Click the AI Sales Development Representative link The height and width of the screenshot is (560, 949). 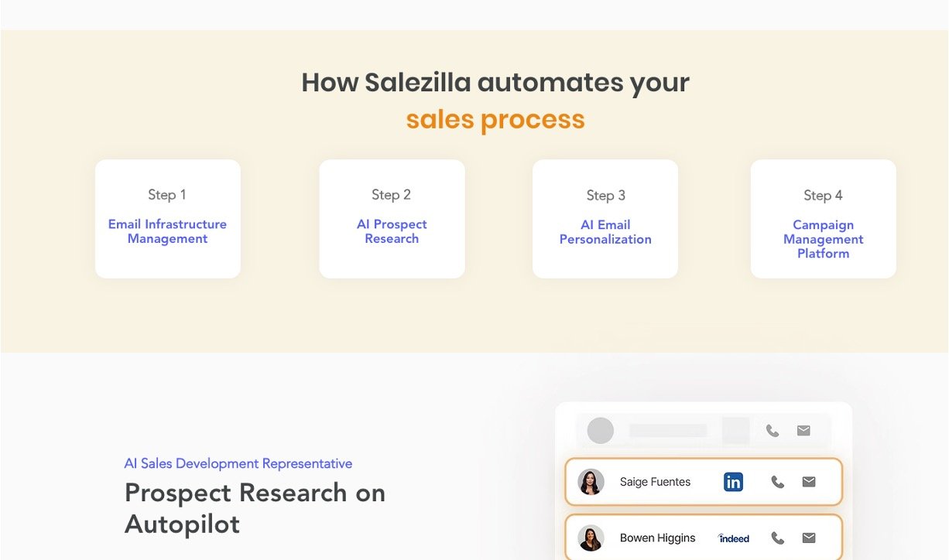click(238, 463)
